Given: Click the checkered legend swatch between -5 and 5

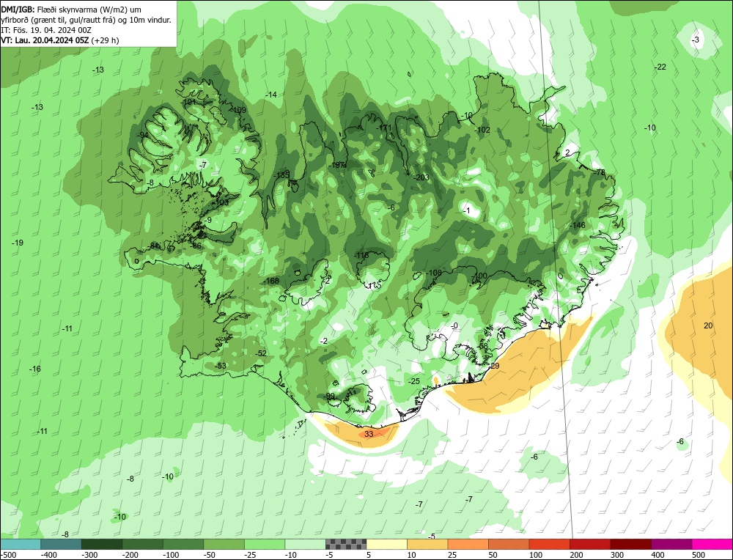Looking at the screenshot, I should (346, 544).
